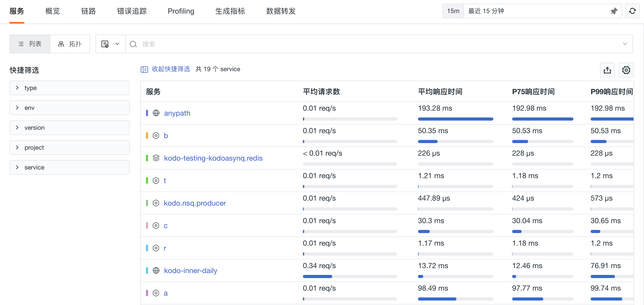Open the 生成指标 tab
The width and height of the screenshot is (644, 305).
[x=230, y=11]
